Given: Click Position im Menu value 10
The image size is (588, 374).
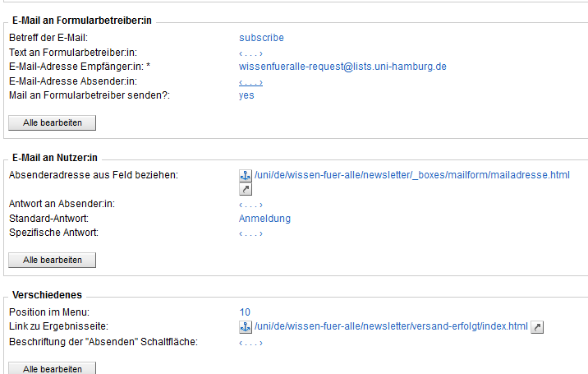Looking at the screenshot, I should (245, 312).
